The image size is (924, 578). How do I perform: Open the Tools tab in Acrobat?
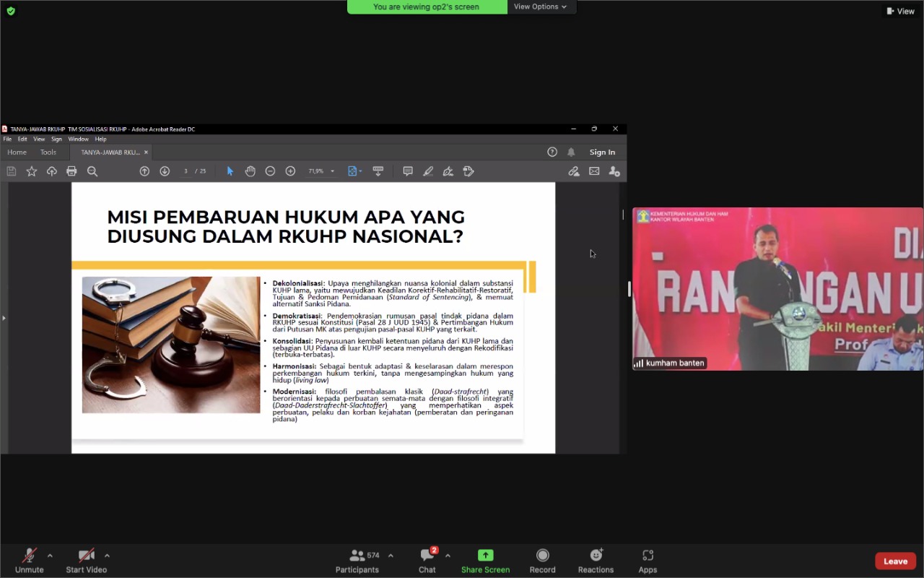coord(48,152)
